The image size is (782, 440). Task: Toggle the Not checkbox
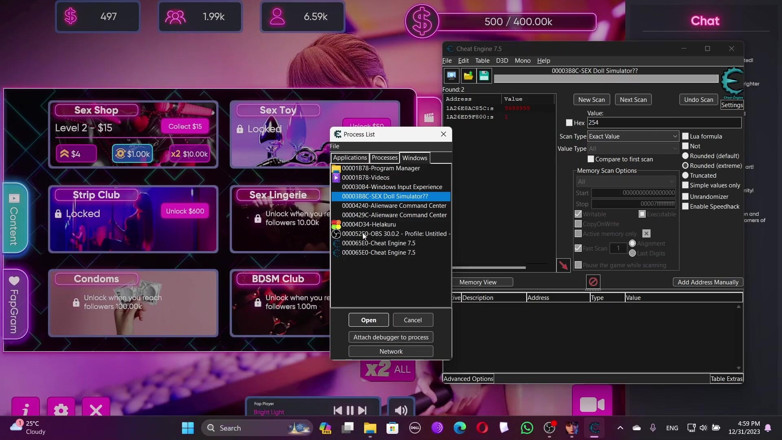685,146
